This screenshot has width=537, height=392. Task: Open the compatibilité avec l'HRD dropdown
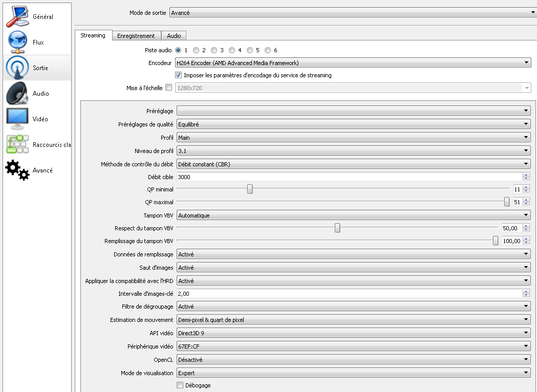(353, 281)
